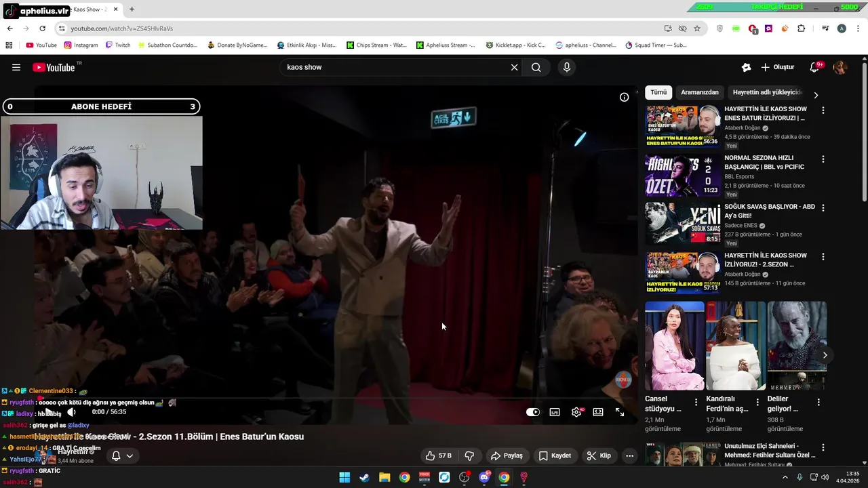Open the Squad Timer bookmark
Screen dimensions: 868x488
pos(656,45)
